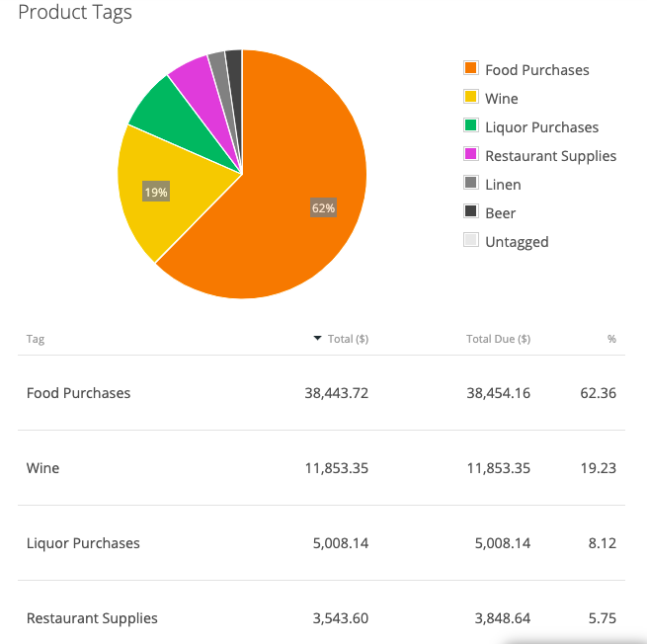The height and width of the screenshot is (644, 647).
Task: Click Restaurant Supplies total 3,543.60
Action: tap(341, 618)
